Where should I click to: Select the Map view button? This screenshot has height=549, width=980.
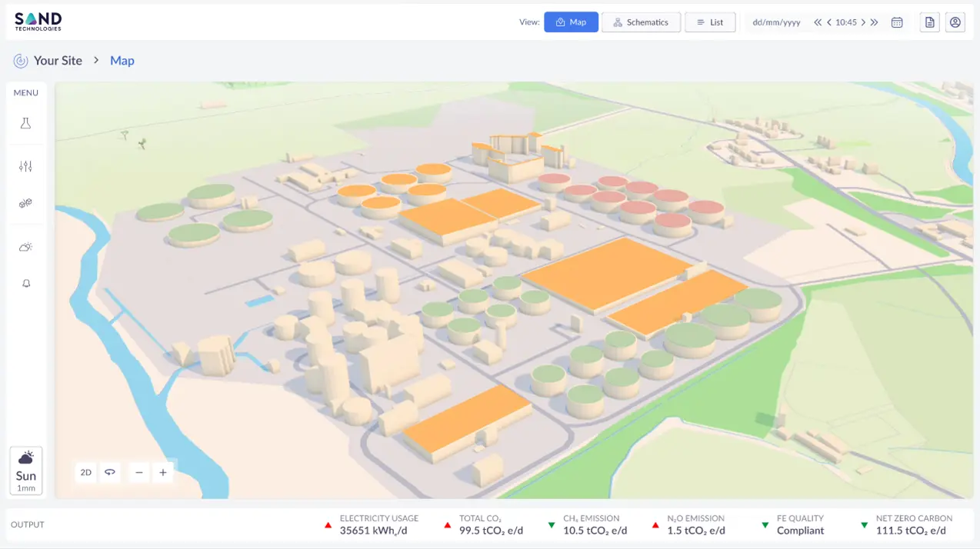(571, 22)
